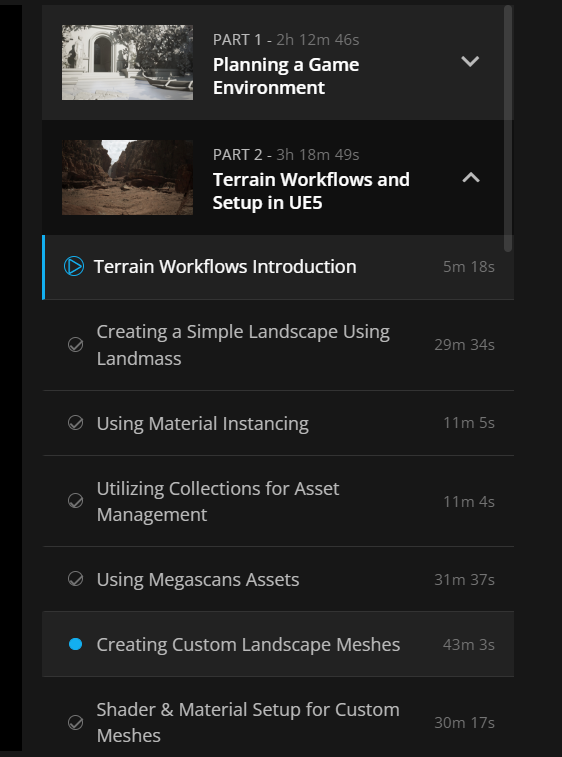Click checkmark icon for Shader & Material Setup
Image resolution: width=562 pixels, height=757 pixels.
(x=75, y=722)
